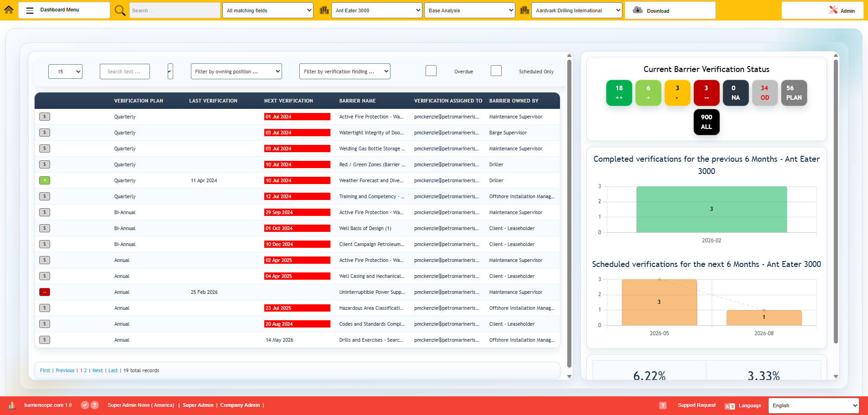
Task: Open the page size 15 dropdown
Action: 65,72
